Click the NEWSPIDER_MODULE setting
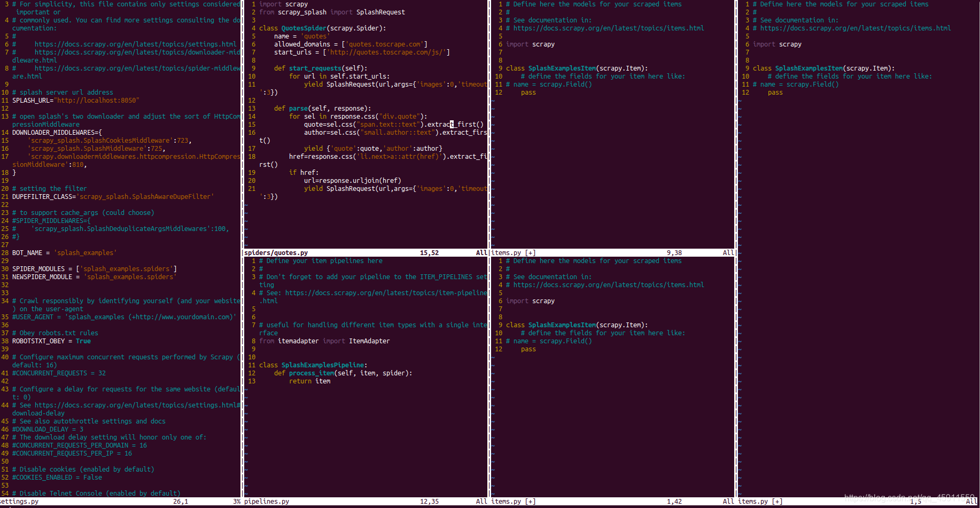980x508 pixels. point(42,277)
